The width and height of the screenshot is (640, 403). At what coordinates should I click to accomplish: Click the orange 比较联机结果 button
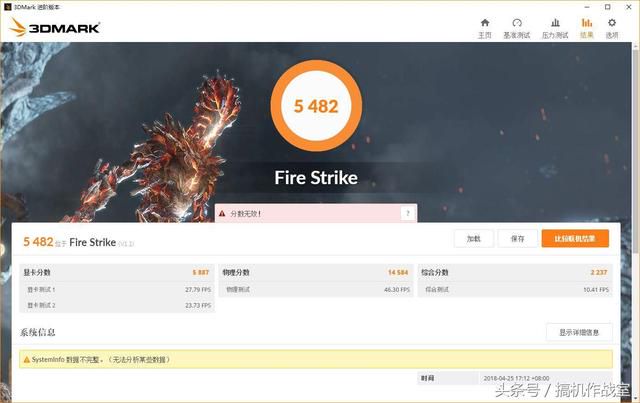(575, 238)
